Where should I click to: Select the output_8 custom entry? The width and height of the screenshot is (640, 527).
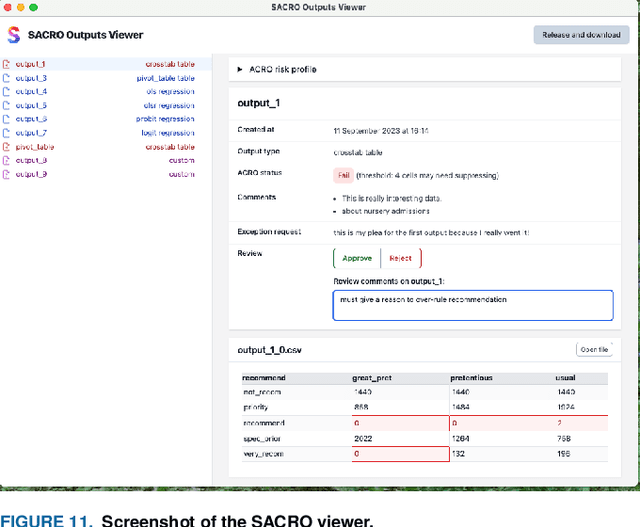click(31, 160)
